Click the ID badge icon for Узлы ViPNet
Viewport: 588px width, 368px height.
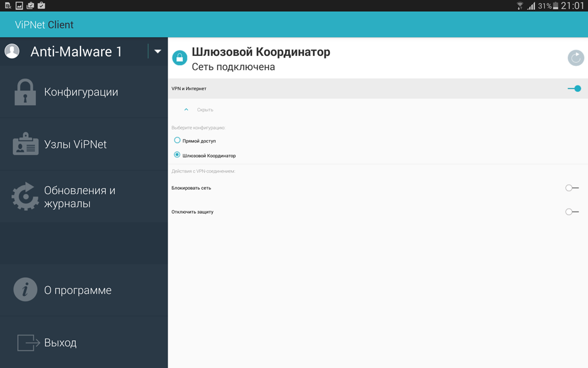(x=25, y=144)
